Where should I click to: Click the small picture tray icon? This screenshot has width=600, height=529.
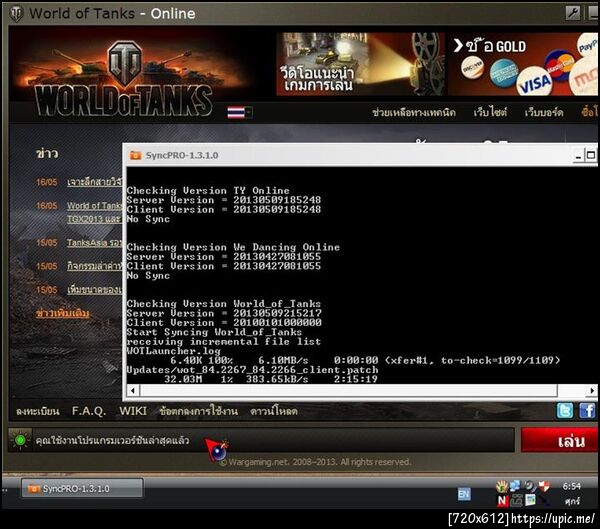pos(530,500)
